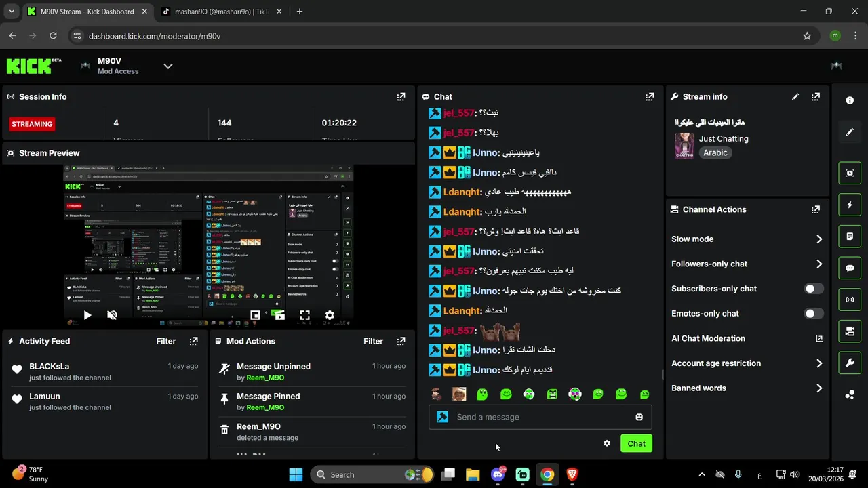Open Discord from the taskbar
The height and width of the screenshot is (488, 868).
pos(498,474)
